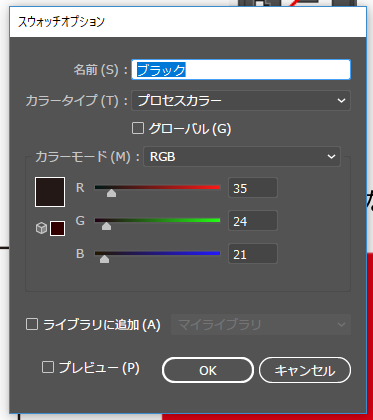This screenshot has width=373, height=420.
Task: Click the R red slider track
Action: (x=158, y=187)
